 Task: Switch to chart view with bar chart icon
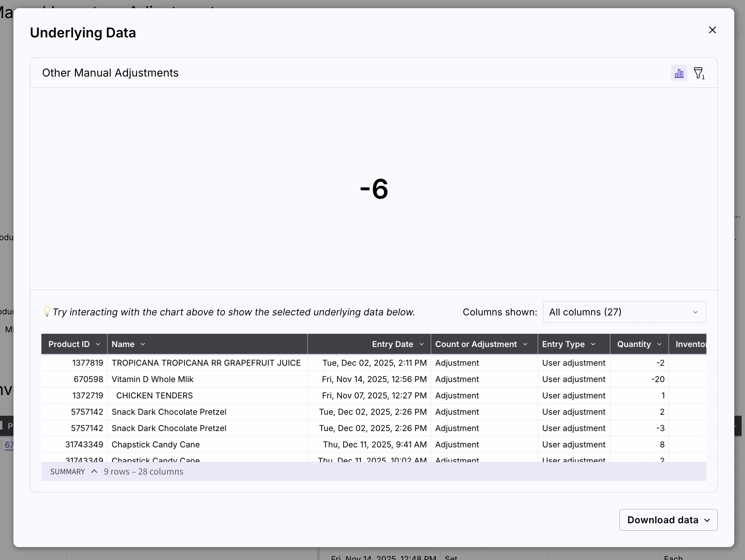[678, 73]
